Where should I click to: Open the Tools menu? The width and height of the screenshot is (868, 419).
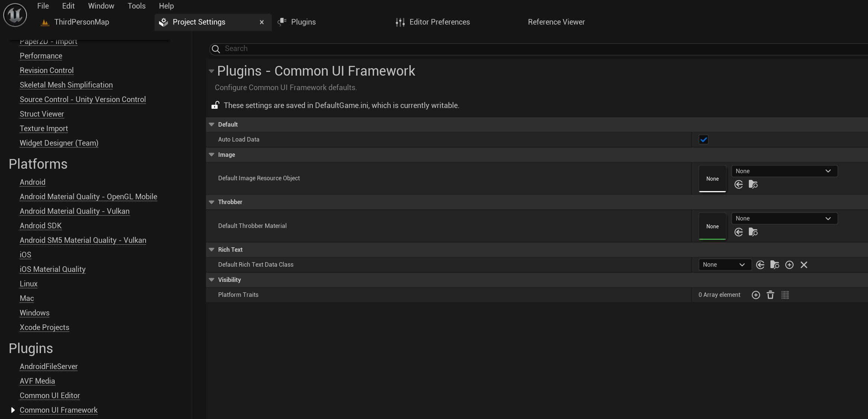point(136,6)
